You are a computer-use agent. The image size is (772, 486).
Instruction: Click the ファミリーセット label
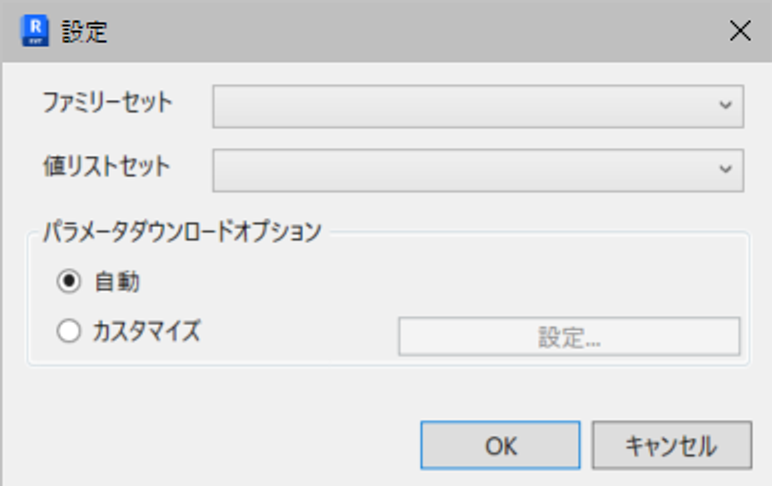107,102
